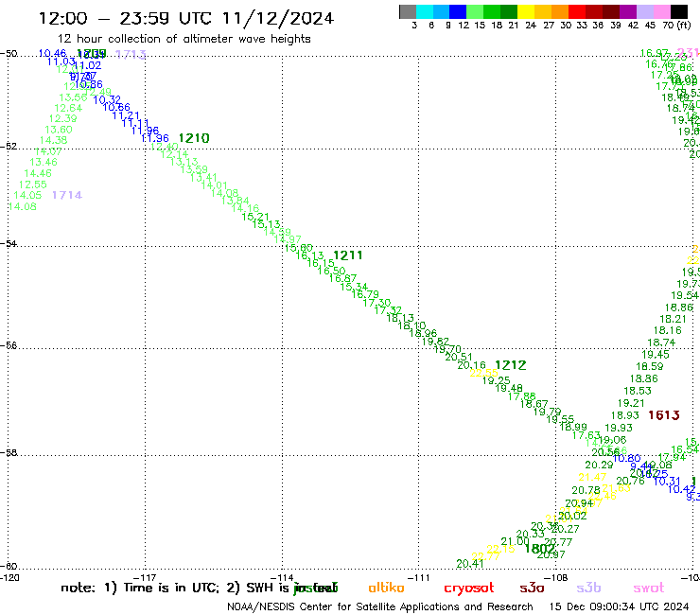Select the blue 12 ft legend swatch
The image size is (700, 615).
coord(458,11)
